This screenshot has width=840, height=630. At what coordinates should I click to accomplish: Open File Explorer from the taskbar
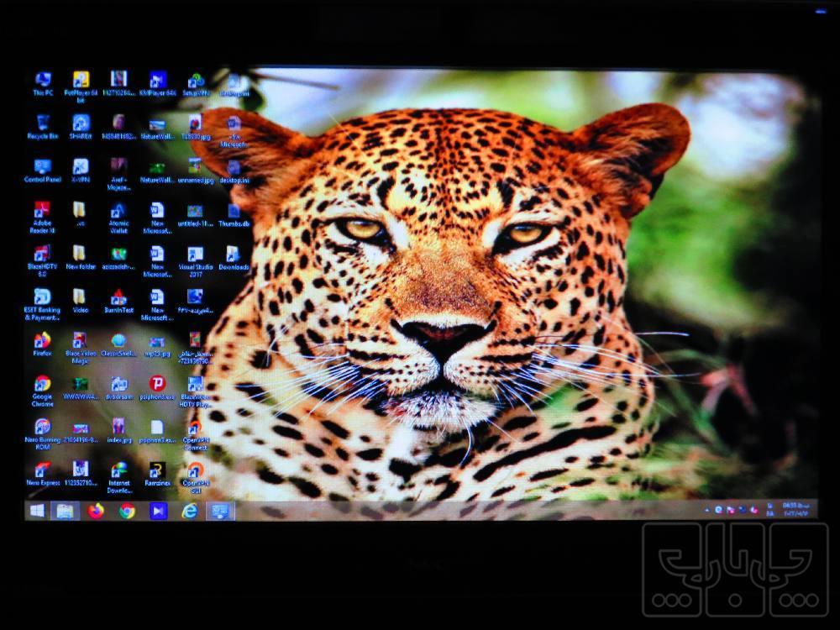click(x=65, y=511)
